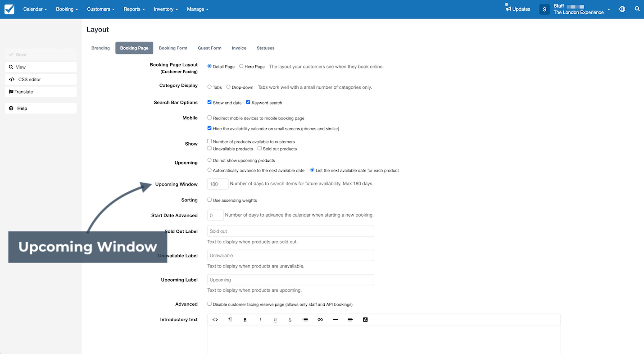This screenshot has width=644, height=354.
Task: Click the Save button in sidebar
Action: click(x=41, y=54)
